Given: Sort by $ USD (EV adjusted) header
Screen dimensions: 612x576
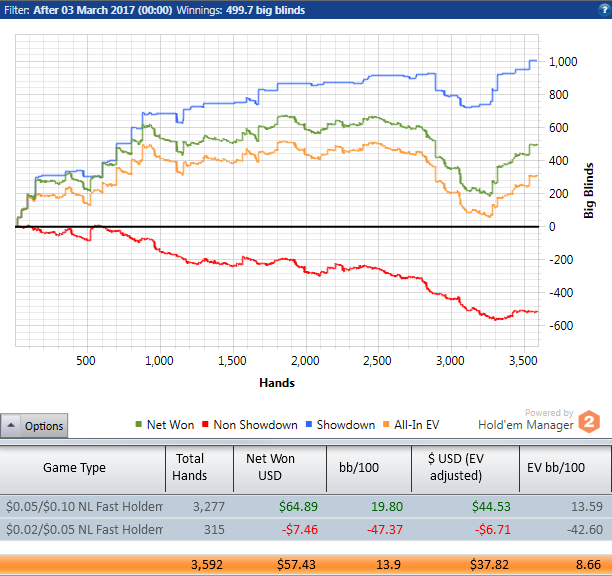Looking at the screenshot, I should [465, 468].
